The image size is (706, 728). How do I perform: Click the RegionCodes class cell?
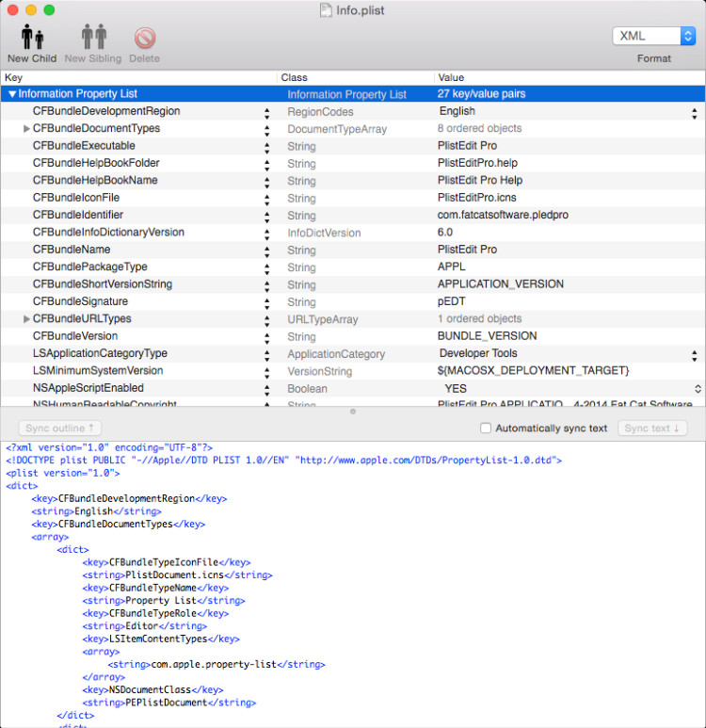(x=320, y=112)
